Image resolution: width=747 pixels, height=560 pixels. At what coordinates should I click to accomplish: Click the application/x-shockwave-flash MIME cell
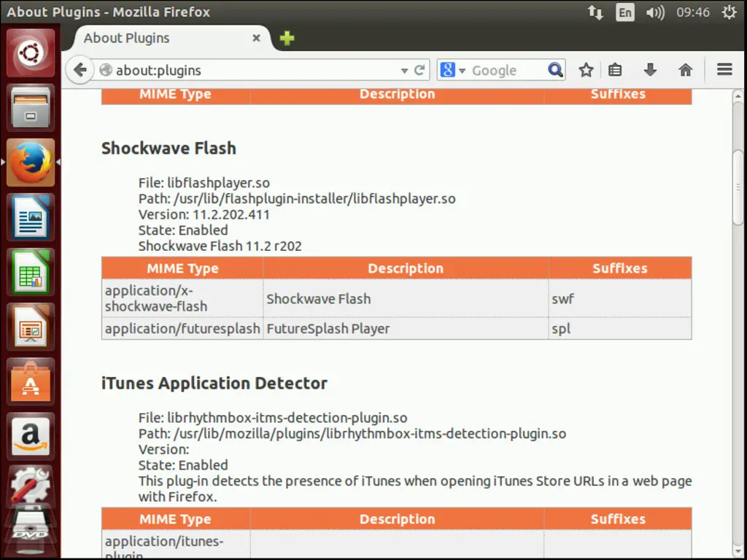pyautogui.click(x=182, y=298)
